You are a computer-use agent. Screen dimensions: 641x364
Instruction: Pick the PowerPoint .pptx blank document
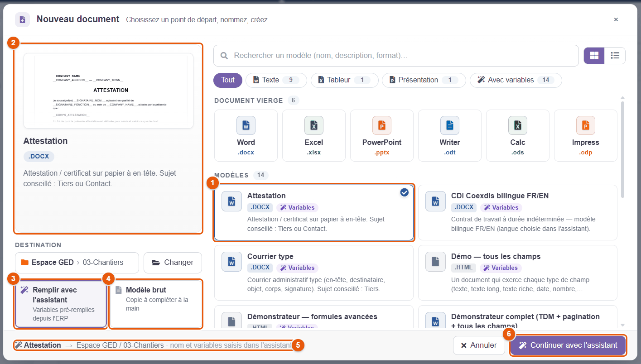point(382,136)
